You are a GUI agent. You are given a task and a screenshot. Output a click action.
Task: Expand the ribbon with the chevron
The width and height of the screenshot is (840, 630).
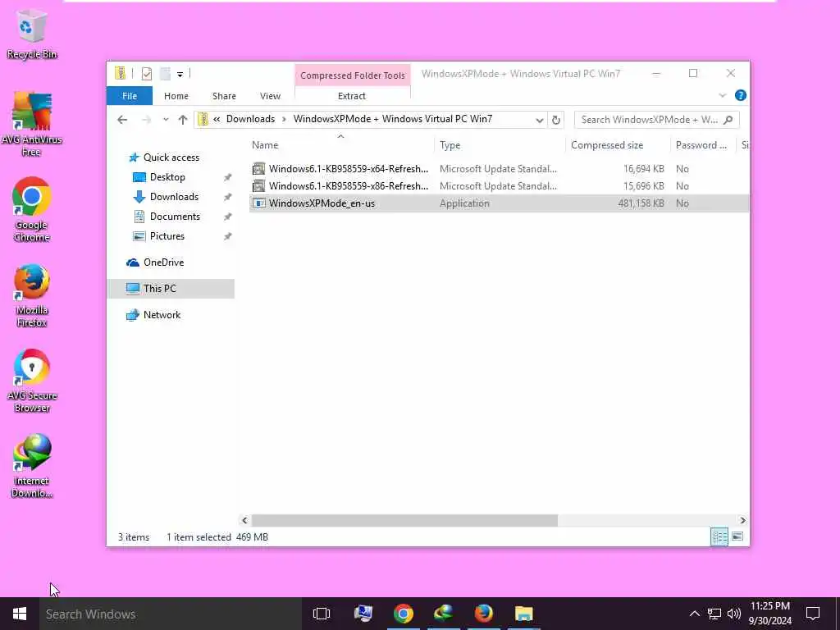(x=722, y=95)
